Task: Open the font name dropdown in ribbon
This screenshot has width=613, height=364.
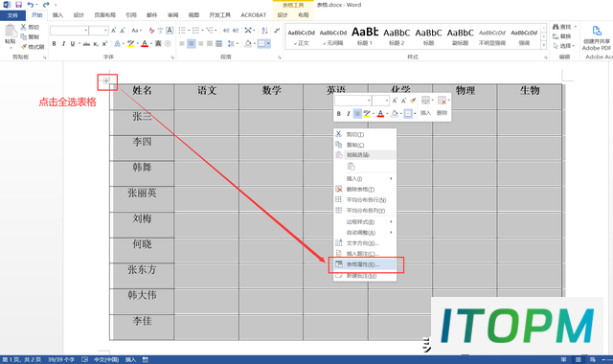Action: pyautogui.click(x=85, y=31)
